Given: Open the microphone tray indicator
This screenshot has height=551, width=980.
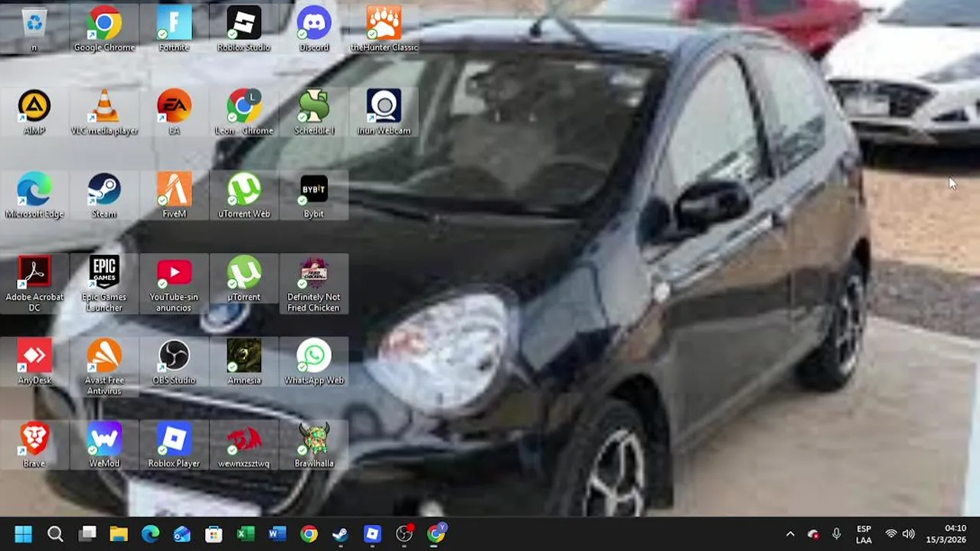Looking at the screenshot, I should pos(836,534).
